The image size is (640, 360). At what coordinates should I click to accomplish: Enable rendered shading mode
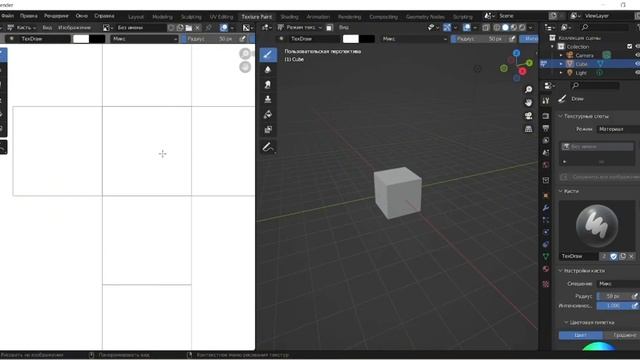(522, 28)
